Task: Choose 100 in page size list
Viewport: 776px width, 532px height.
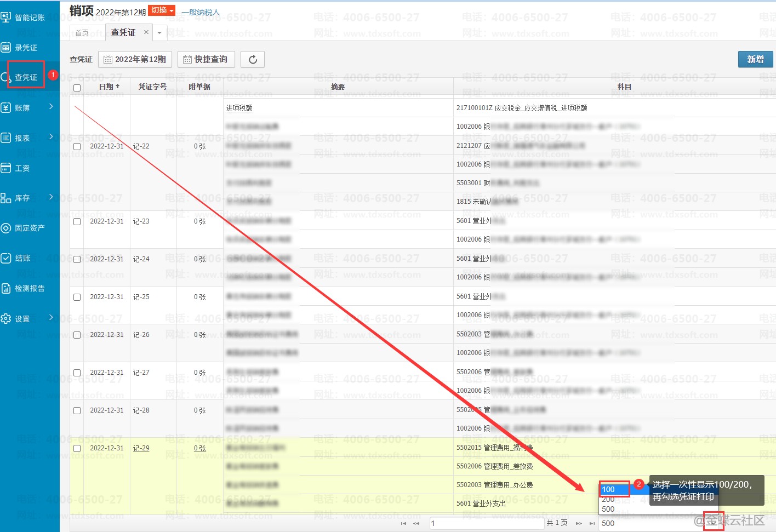Action: 613,489
